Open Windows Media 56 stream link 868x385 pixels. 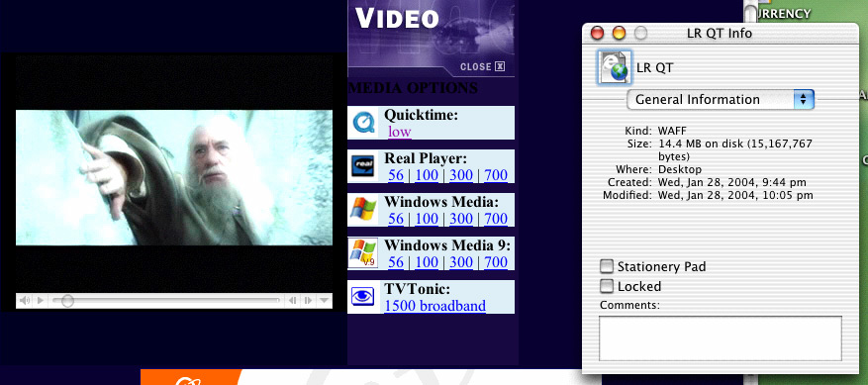coord(396,219)
